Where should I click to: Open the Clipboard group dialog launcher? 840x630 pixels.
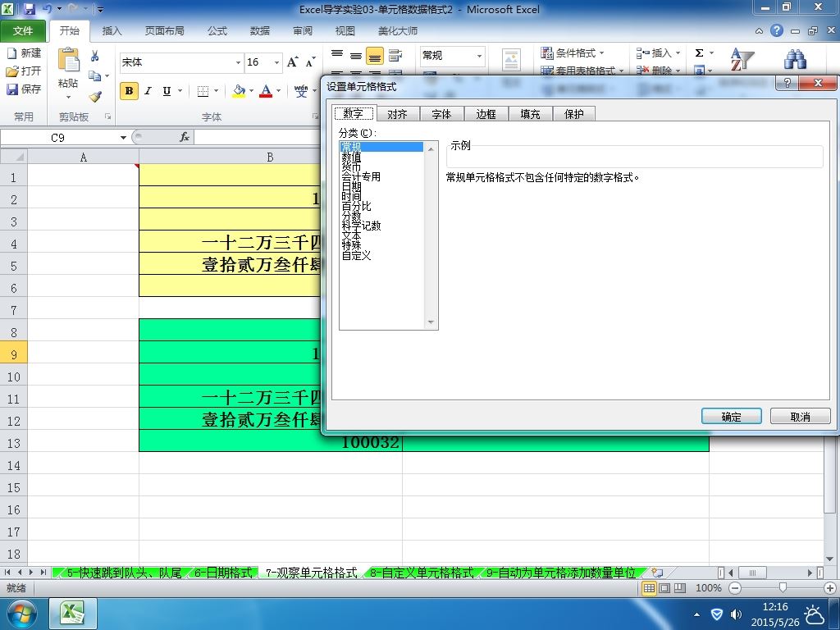point(107,116)
